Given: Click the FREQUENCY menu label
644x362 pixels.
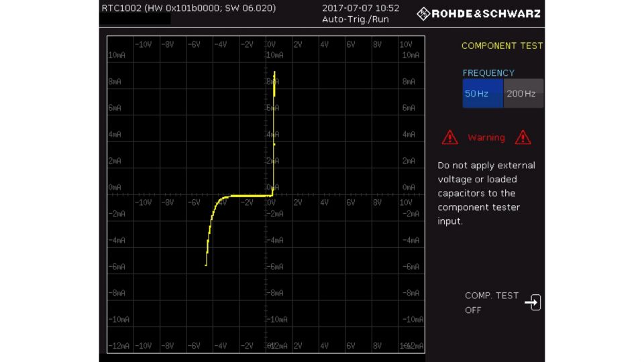Looking at the screenshot, I should click(x=488, y=73).
